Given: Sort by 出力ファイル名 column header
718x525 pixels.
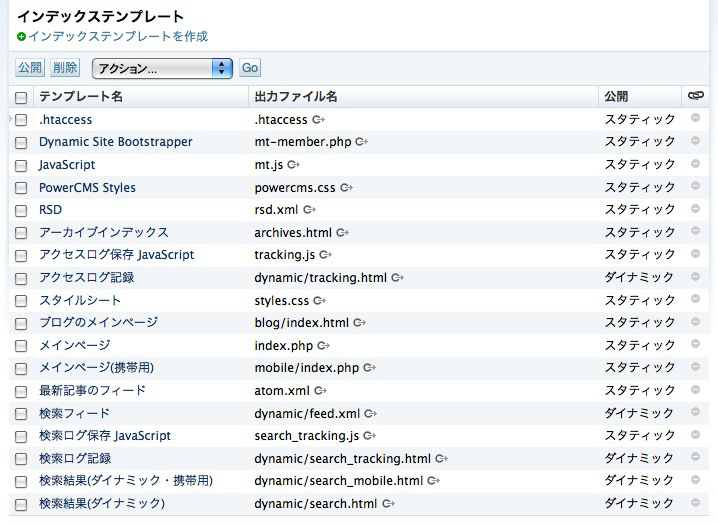Looking at the screenshot, I should click(x=296, y=97).
